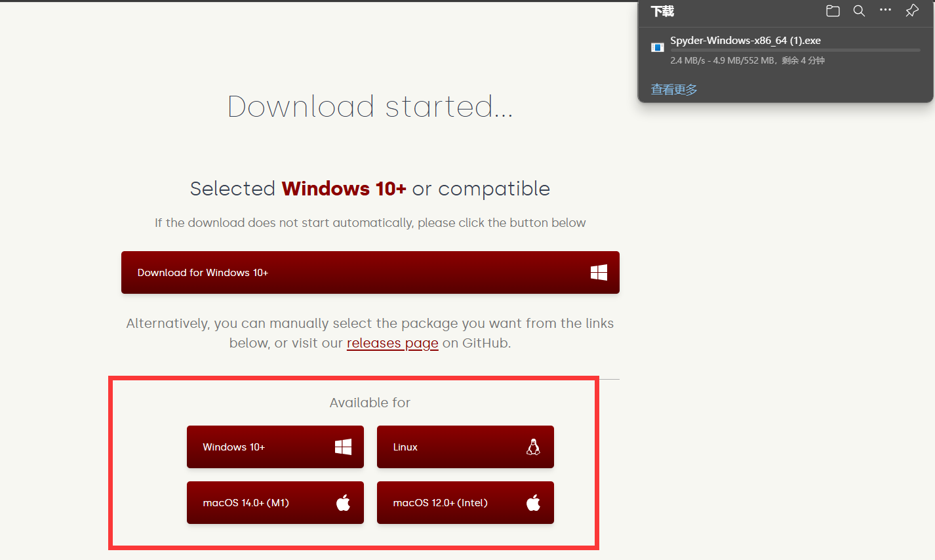Click Windows logo on Windows 10+ tile

click(x=343, y=447)
